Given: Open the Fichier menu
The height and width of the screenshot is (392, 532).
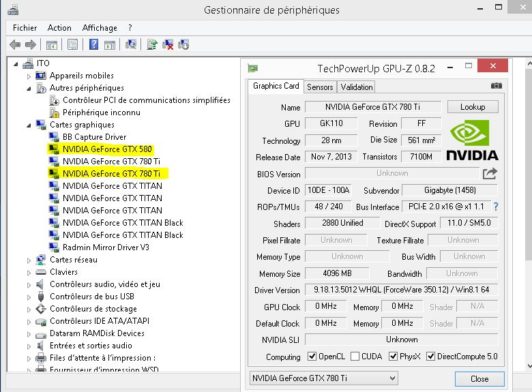Looking at the screenshot, I should click(x=25, y=28).
